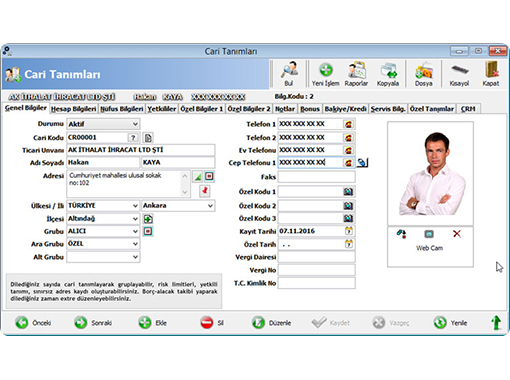Open the Grubu dropdown showing ALICI
Image resolution: width=510 pixels, height=380 pixels.
click(103, 231)
